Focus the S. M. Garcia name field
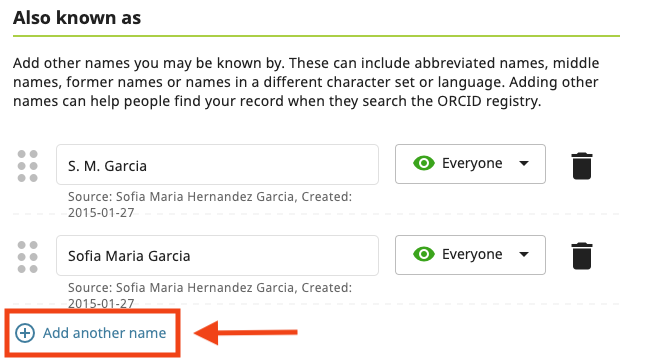The height and width of the screenshot is (363, 650). pos(217,165)
